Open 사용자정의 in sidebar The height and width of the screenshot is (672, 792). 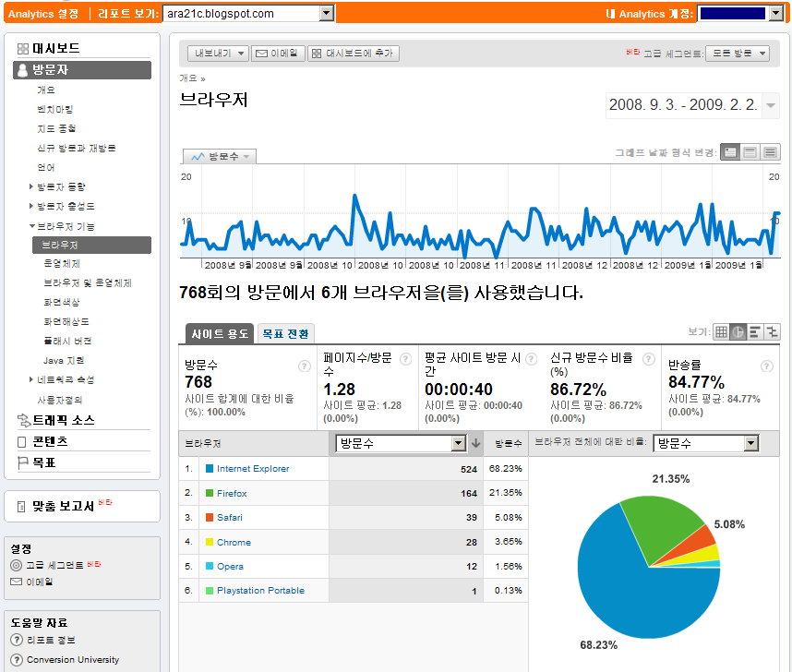pyautogui.click(x=60, y=401)
